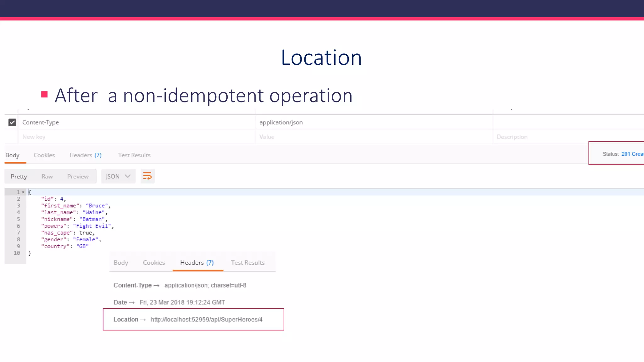Uncheck the Content-Type header checkbox
The height and width of the screenshot is (362, 644).
coord(12,122)
